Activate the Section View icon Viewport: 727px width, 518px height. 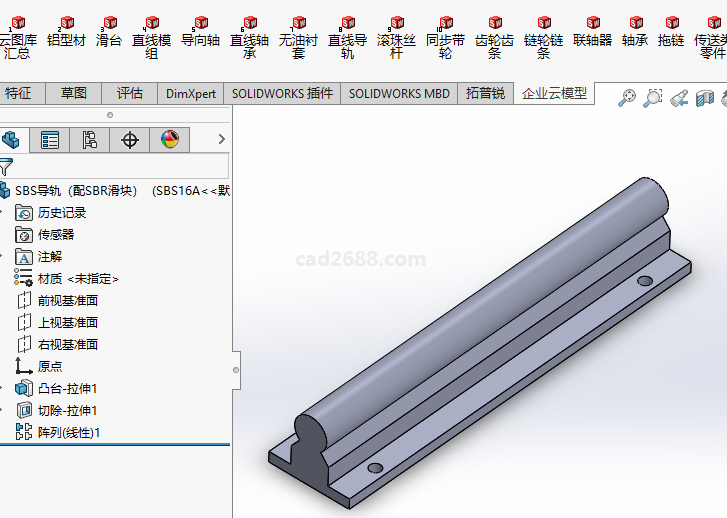pyautogui.click(x=705, y=97)
